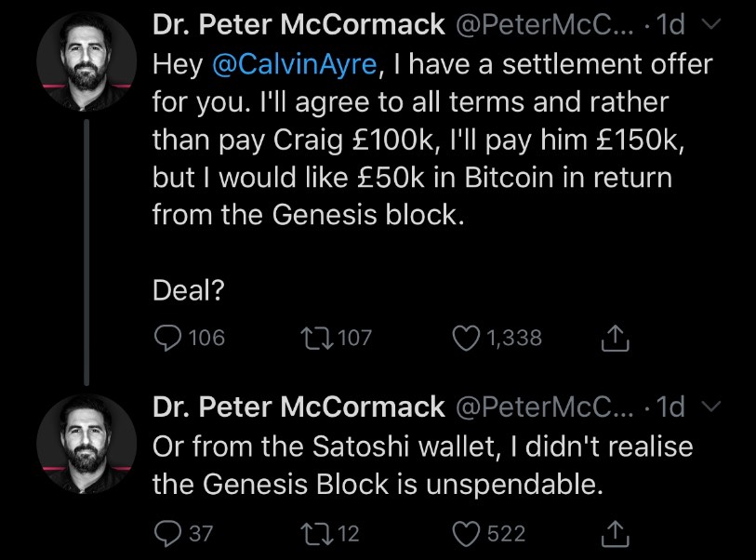756x560 pixels.
Task: Open second tweet's author profile picture
Action: [86, 443]
